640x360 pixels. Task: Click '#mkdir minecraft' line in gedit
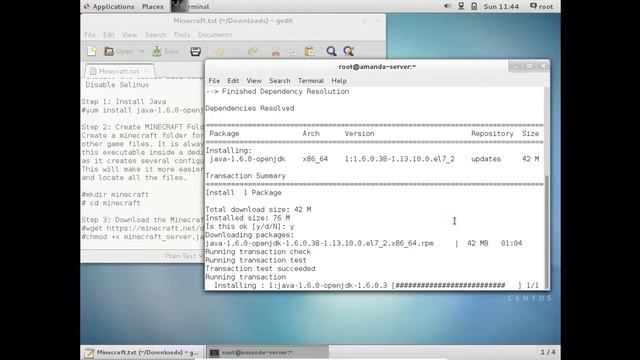[x=115, y=194]
